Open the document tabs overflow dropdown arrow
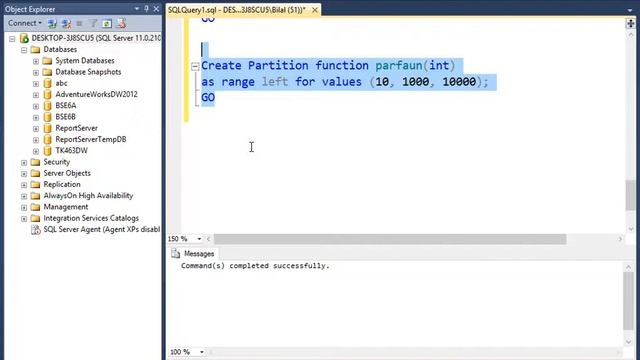Screen dimensions: 640x360 point(630,10)
